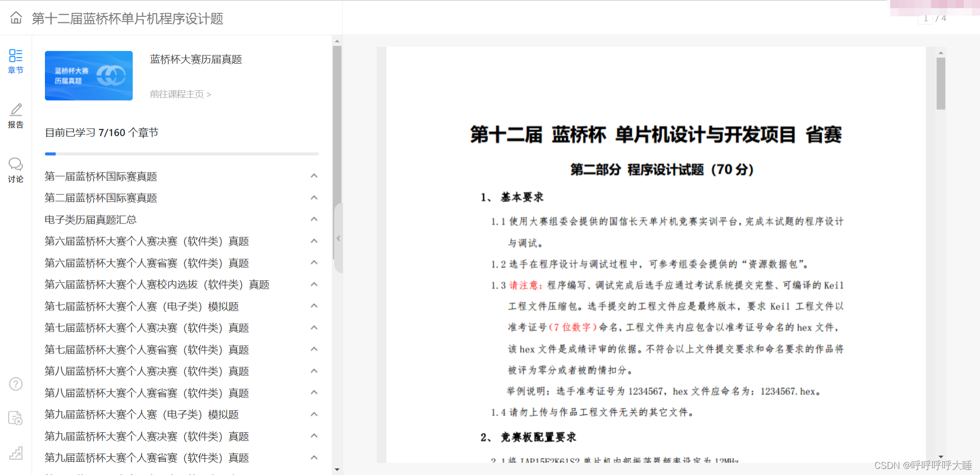
Task: Click document viewer scrollbar down arrow
Action: (x=941, y=457)
